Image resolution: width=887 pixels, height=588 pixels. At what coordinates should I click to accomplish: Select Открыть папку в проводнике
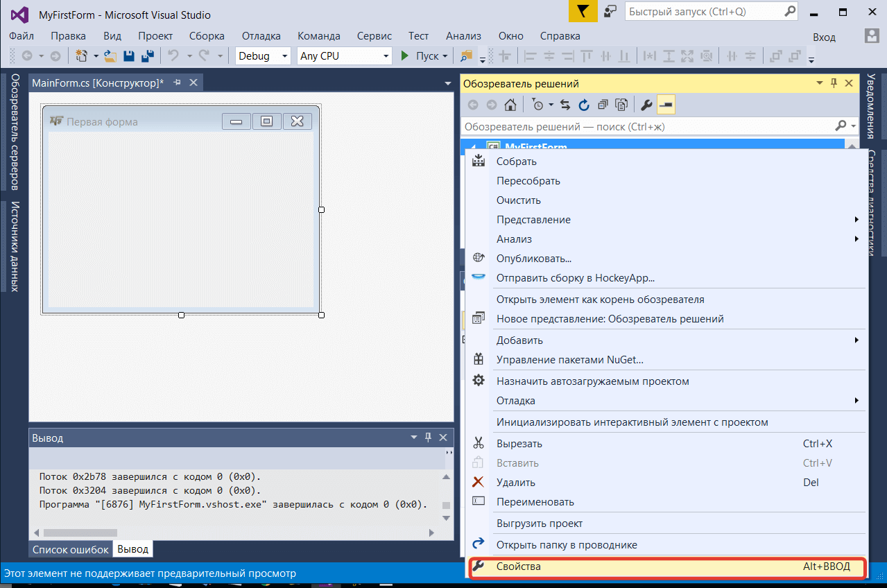(x=666, y=545)
